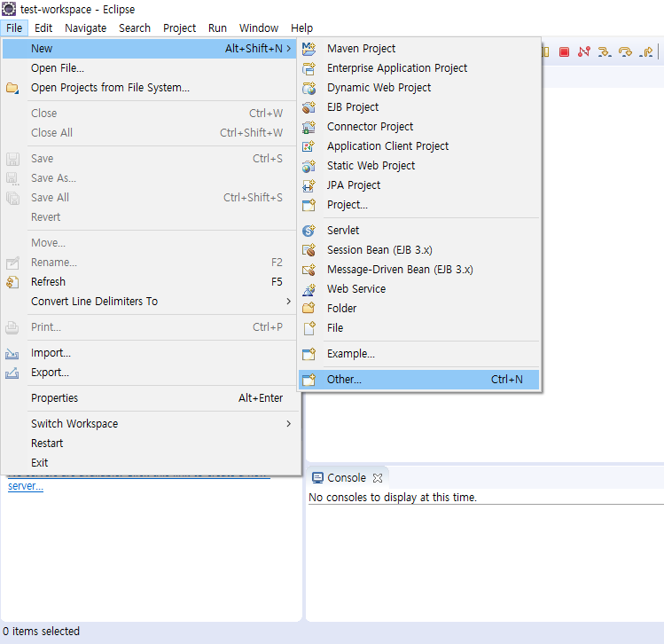Choose Open Projects from File System
The height and width of the screenshot is (644, 664).
[x=149, y=88]
